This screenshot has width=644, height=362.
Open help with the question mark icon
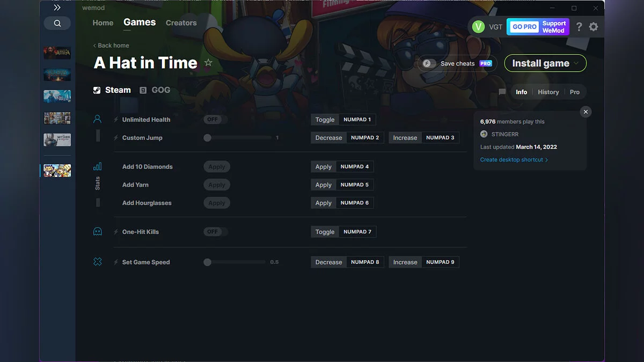pyautogui.click(x=579, y=26)
